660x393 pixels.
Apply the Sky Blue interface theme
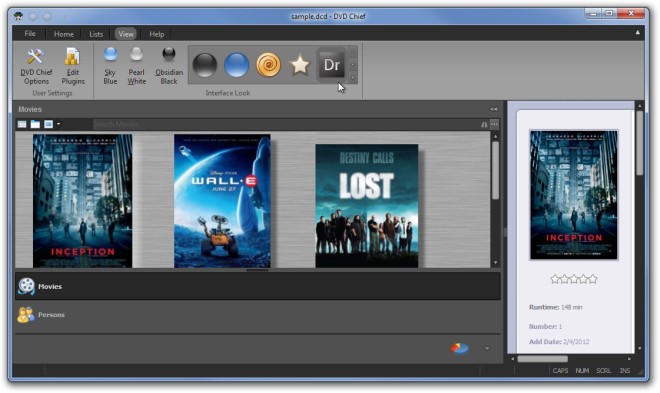point(110,66)
